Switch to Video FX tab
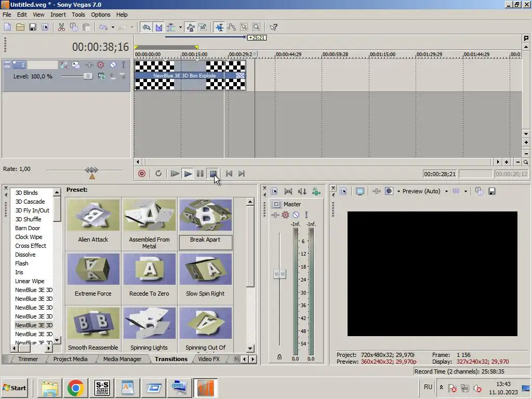This screenshot has width=532, height=399. (209, 359)
